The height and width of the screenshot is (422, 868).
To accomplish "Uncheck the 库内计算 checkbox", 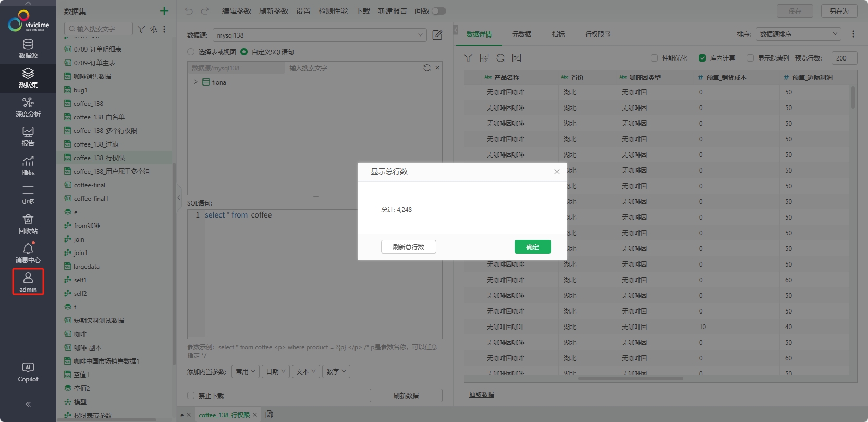I will [x=702, y=58].
